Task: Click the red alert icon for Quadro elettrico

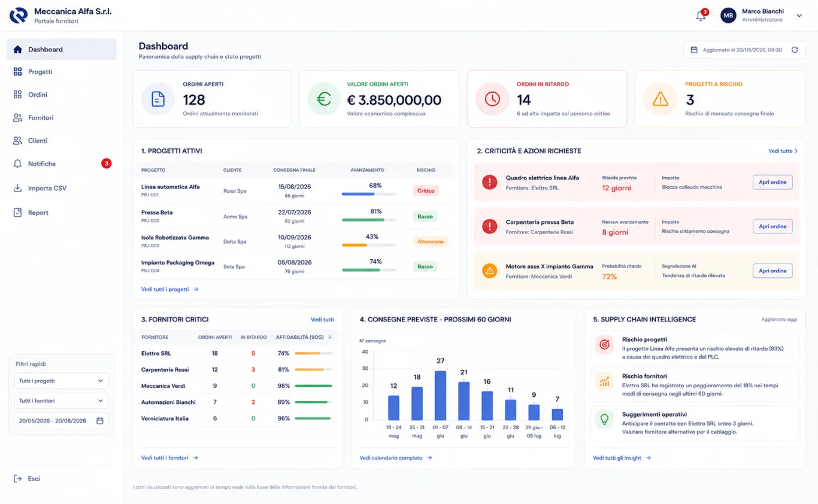Action: coord(490,182)
